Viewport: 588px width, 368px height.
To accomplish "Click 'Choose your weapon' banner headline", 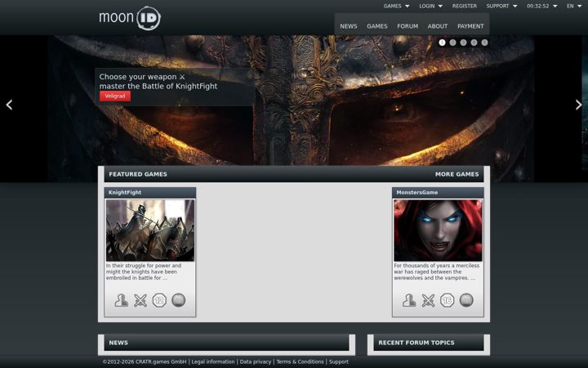I will (x=158, y=82).
